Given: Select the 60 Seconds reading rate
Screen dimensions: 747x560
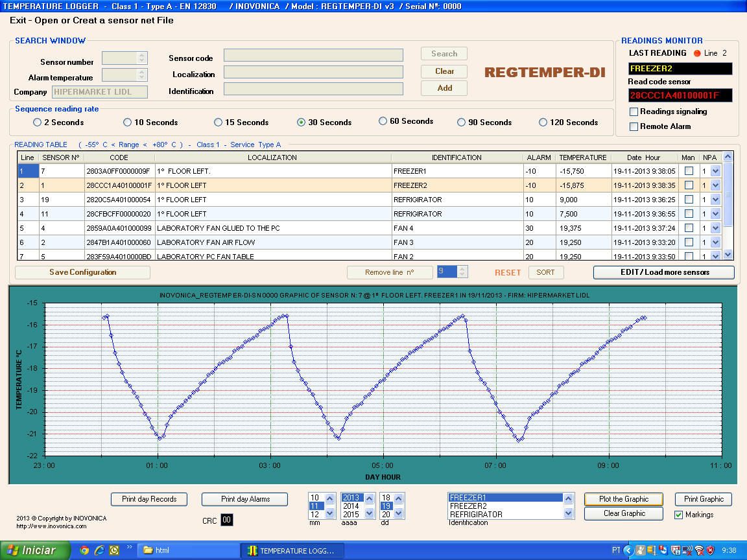Looking at the screenshot, I should [x=383, y=121].
